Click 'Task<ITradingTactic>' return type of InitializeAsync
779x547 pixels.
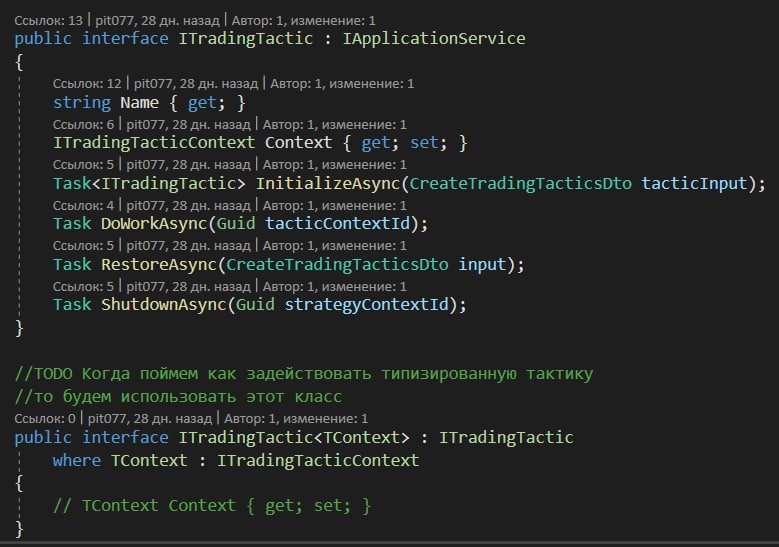click(x=149, y=184)
